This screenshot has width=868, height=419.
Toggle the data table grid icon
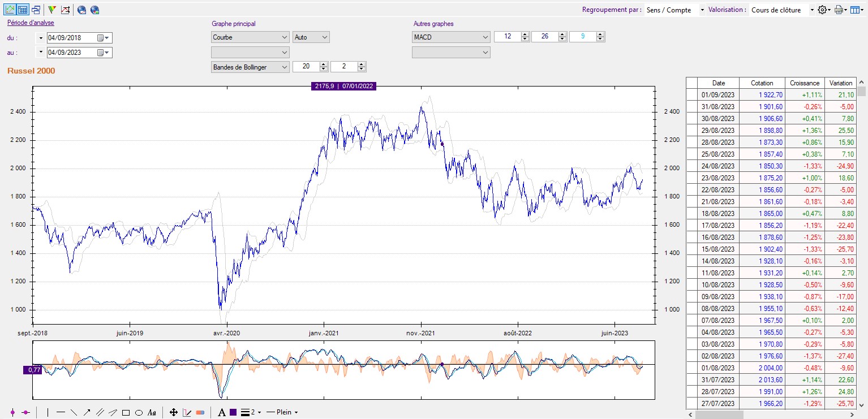point(23,10)
